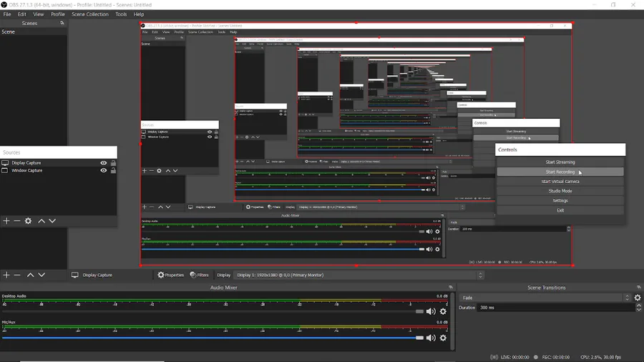Open Mic/Aux settings gear icon
644x362 pixels.
pos(443,338)
